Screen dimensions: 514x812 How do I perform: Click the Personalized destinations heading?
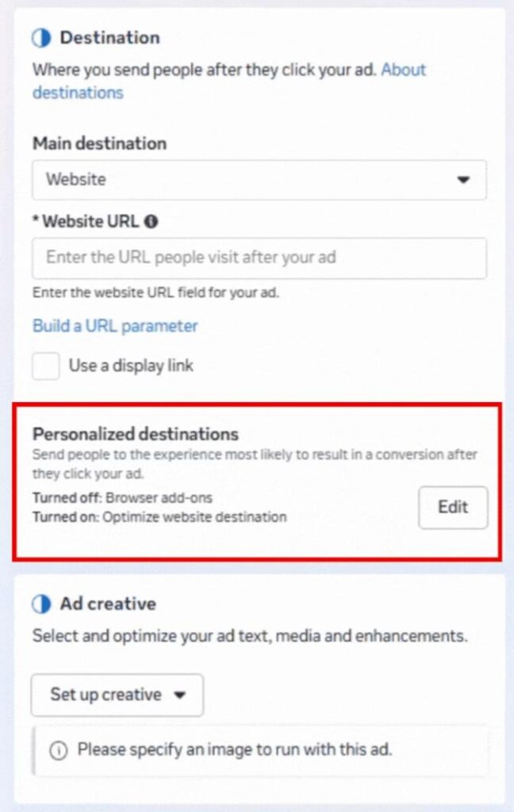pyautogui.click(x=135, y=434)
